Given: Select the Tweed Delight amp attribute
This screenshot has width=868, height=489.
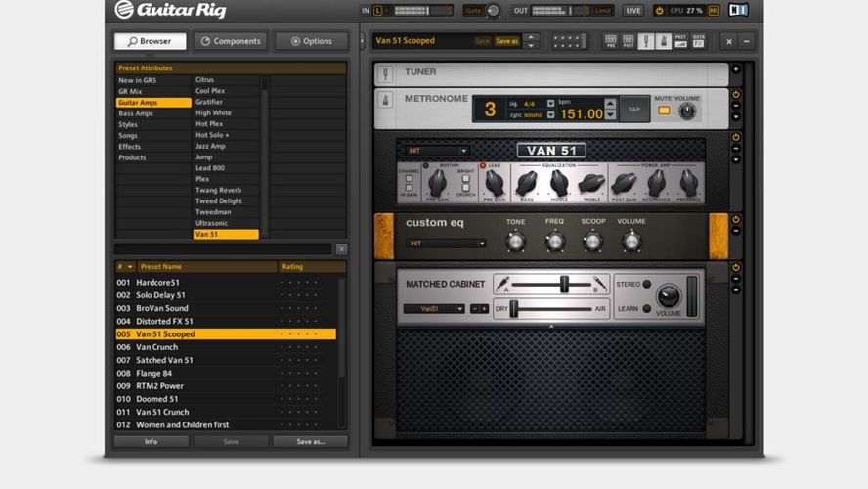Looking at the screenshot, I should click(x=226, y=201).
